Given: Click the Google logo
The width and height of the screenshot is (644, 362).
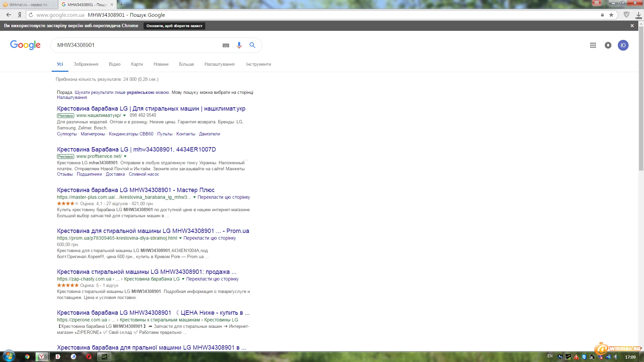Looking at the screenshot, I should click(25, 45).
